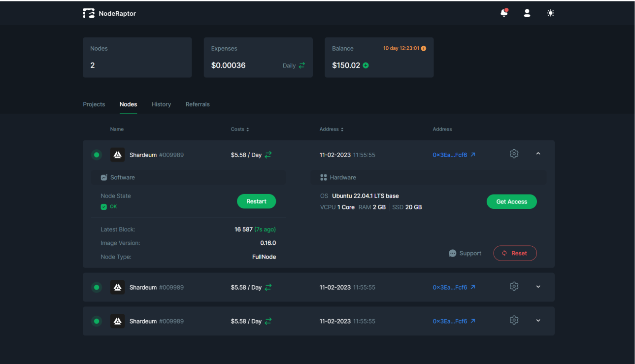Click the Expenses $0.00036 card
The height and width of the screenshot is (364, 635).
tap(258, 57)
